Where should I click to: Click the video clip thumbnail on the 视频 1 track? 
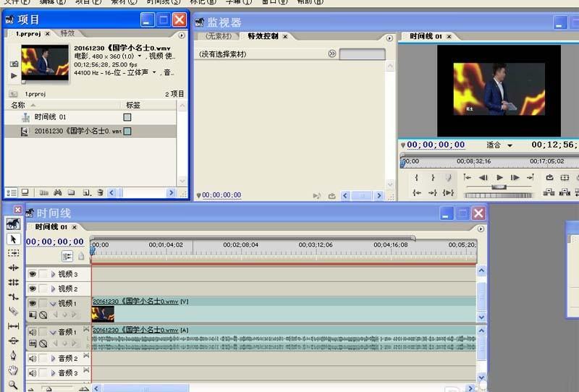[x=103, y=314]
